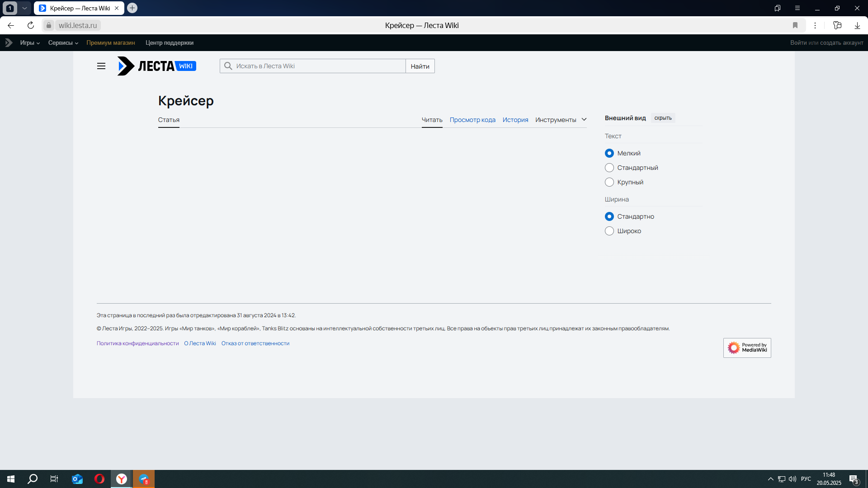The height and width of the screenshot is (488, 868).
Task: Open the История tab
Action: click(x=515, y=120)
